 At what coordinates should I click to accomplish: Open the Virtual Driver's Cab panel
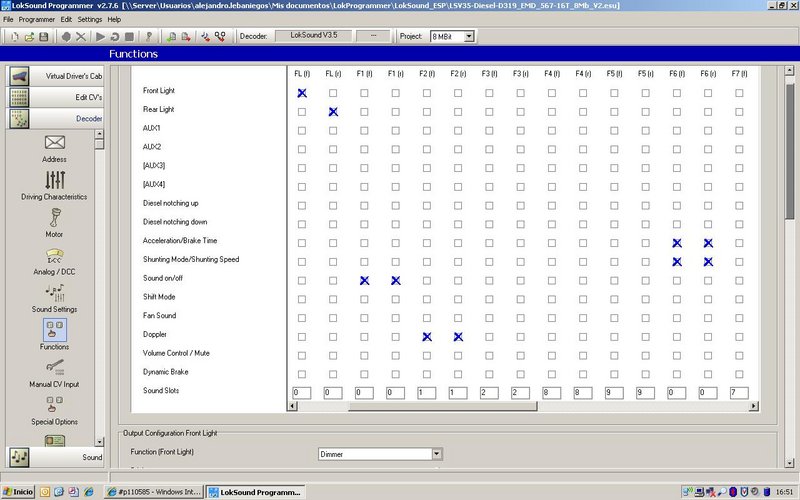tap(55, 76)
